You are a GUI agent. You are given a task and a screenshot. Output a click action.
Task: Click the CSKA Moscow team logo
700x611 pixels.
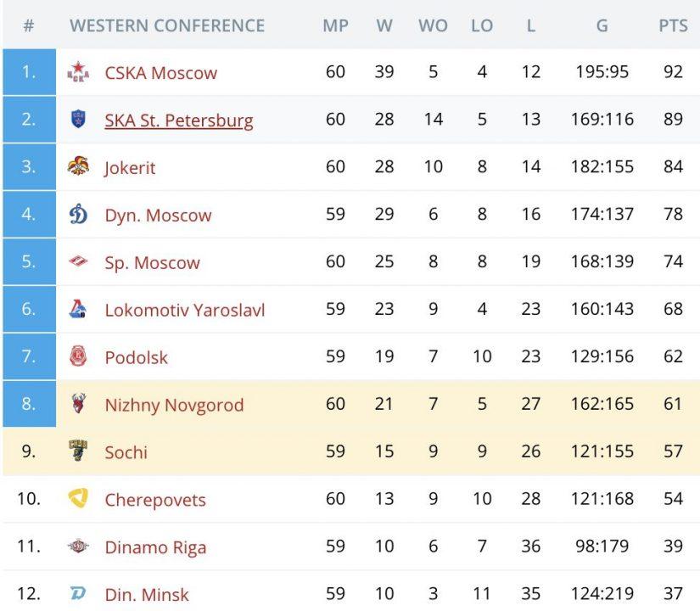coord(78,73)
